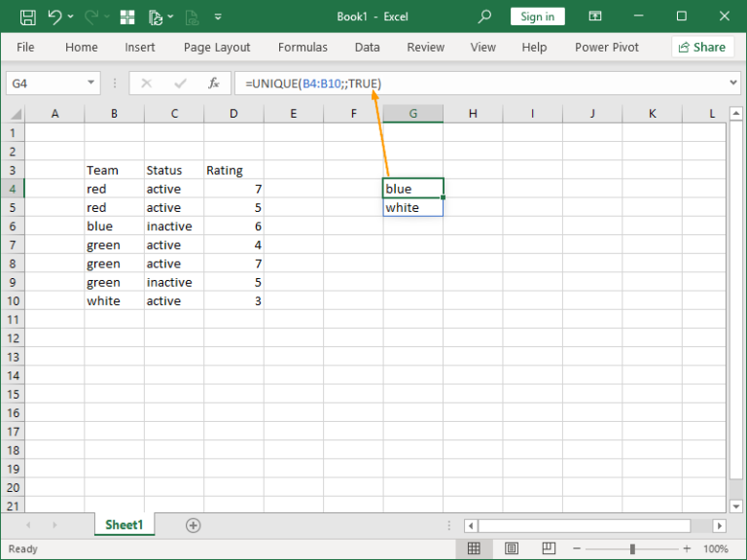Add a new sheet with plus icon
Viewport: 747px width, 560px height.
(193, 525)
